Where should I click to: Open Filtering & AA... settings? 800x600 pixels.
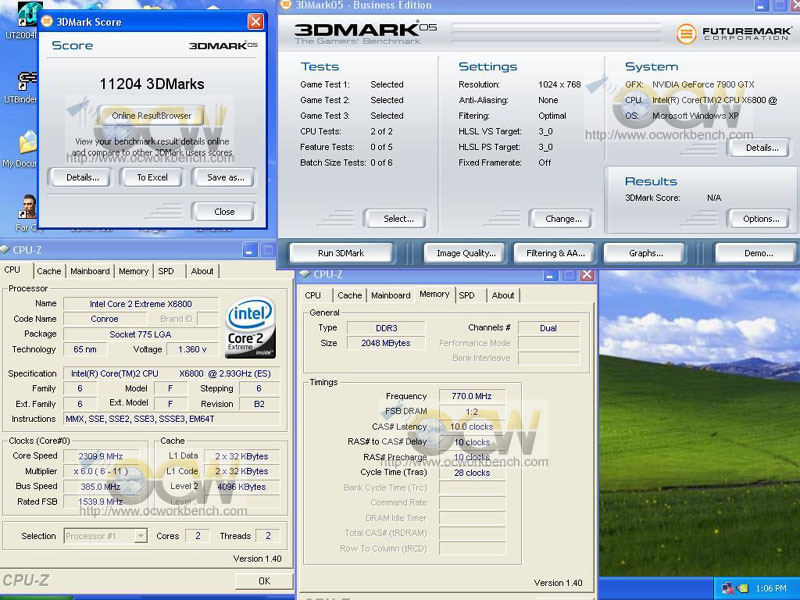coord(555,253)
